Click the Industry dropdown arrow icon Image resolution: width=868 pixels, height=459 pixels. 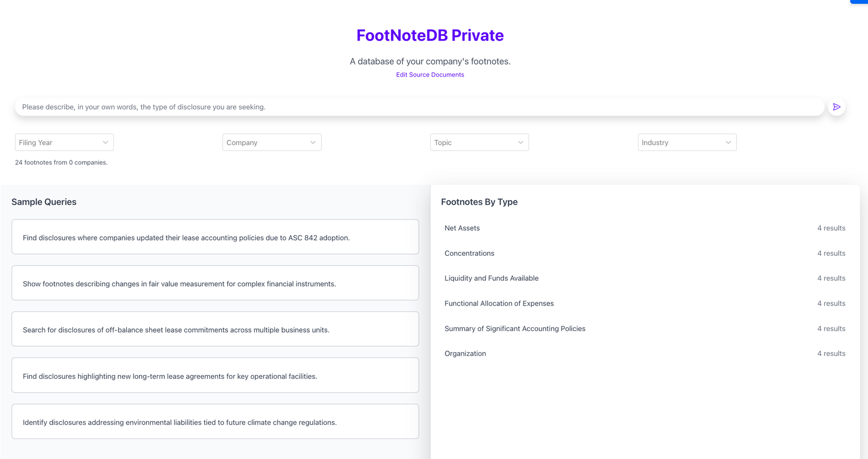pyautogui.click(x=728, y=142)
